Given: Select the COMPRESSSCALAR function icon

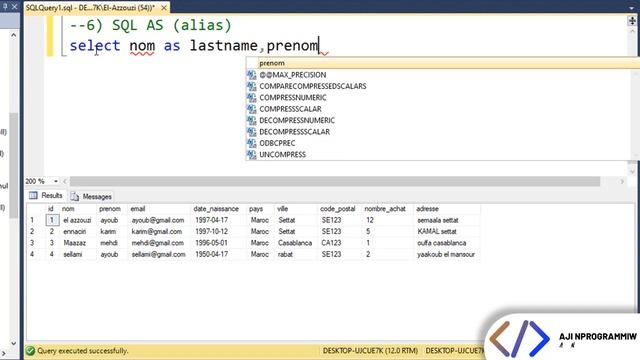Looking at the screenshot, I should 251,109.
